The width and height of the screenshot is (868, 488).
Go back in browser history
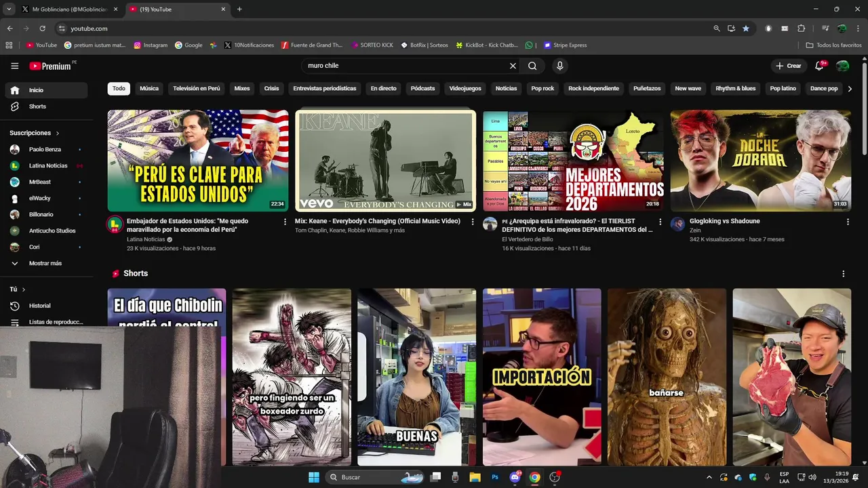click(9, 28)
